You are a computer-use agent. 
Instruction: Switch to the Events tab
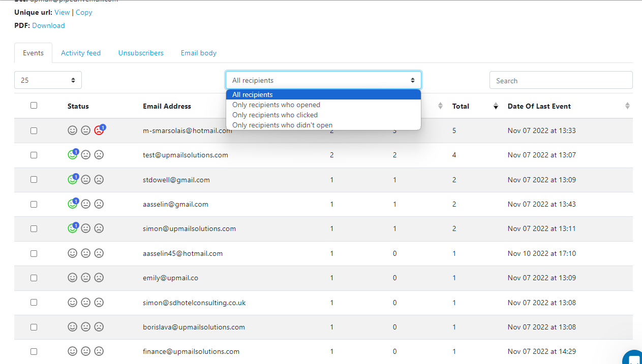click(x=33, y=53)
